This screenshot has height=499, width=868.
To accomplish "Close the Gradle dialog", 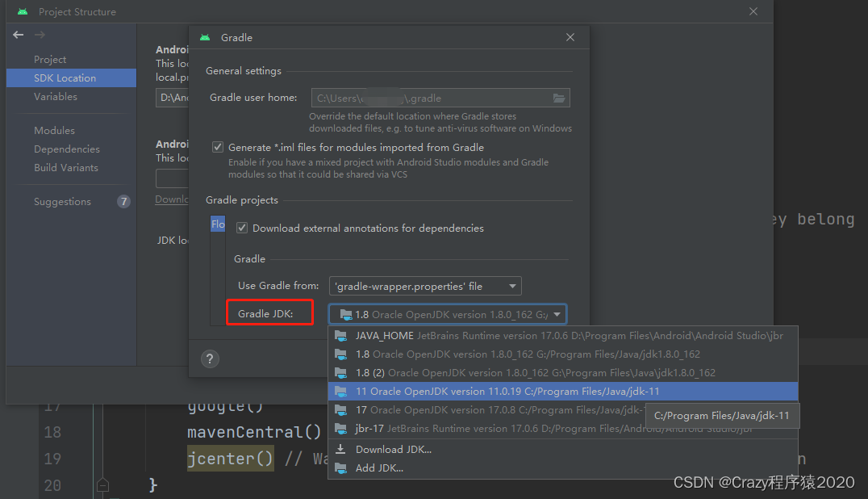I will pos(570,37).
